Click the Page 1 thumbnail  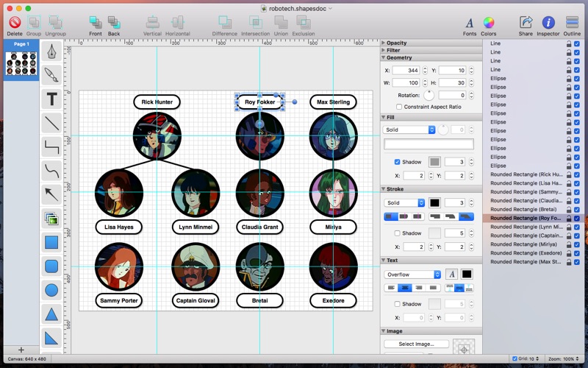(21, 63)
